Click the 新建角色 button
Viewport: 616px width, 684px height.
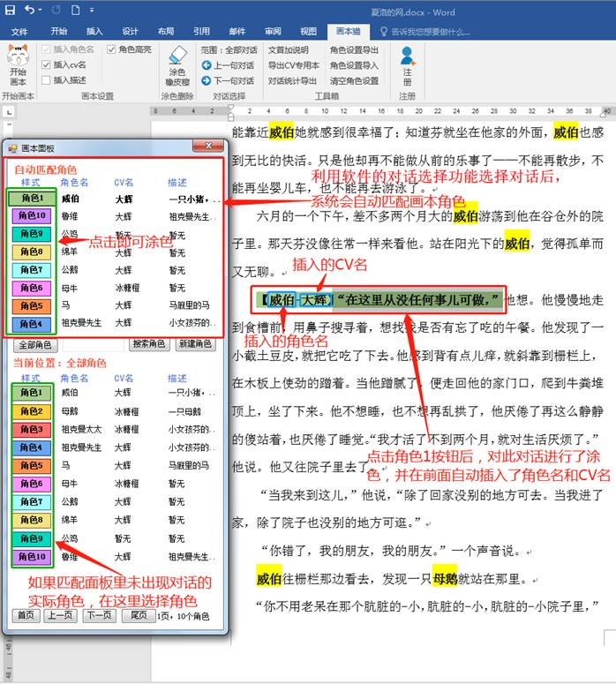click(195, 344)
